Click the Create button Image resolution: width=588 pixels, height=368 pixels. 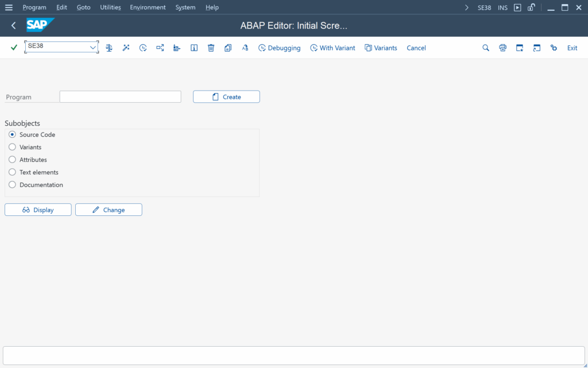click(226, 96)
